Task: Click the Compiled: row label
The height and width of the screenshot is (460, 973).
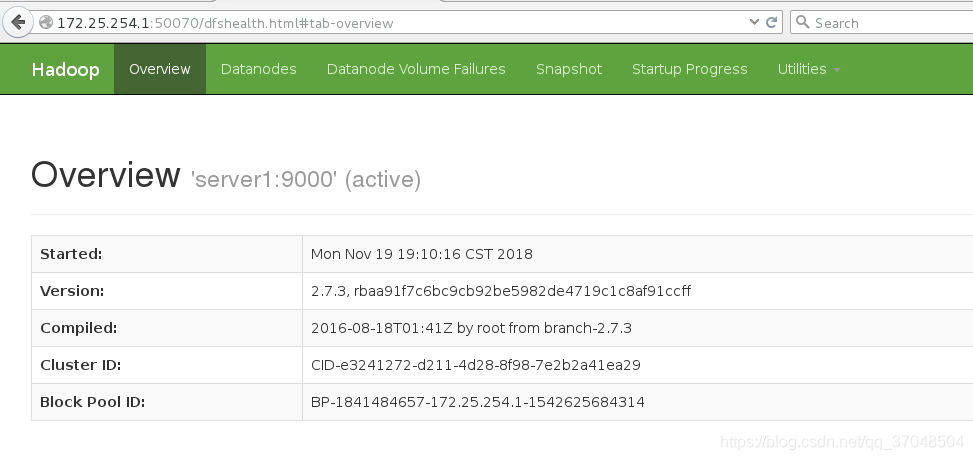Action: coord(78,328)
